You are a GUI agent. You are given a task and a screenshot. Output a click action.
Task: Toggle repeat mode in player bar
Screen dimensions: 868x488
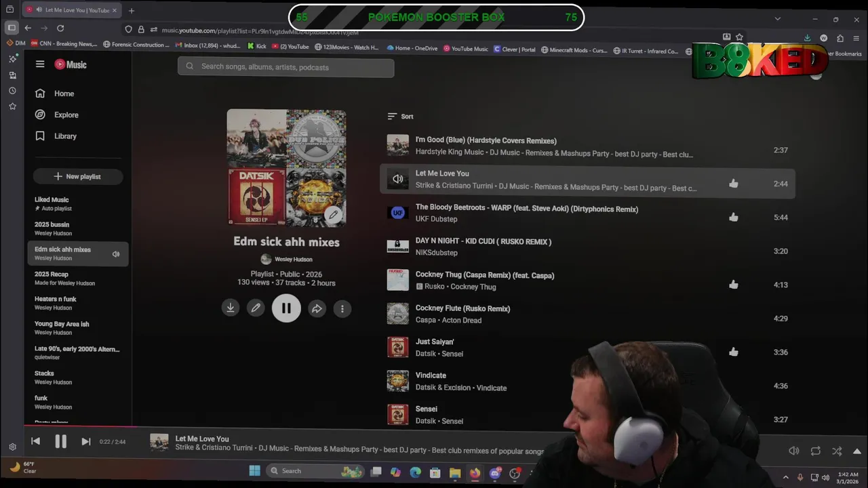pyautogui.click(x=816, y=451)
